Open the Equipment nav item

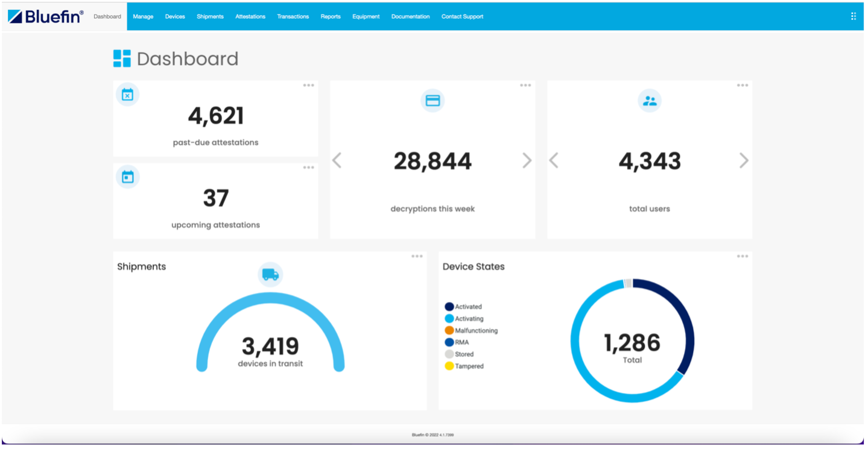(366, 16)
